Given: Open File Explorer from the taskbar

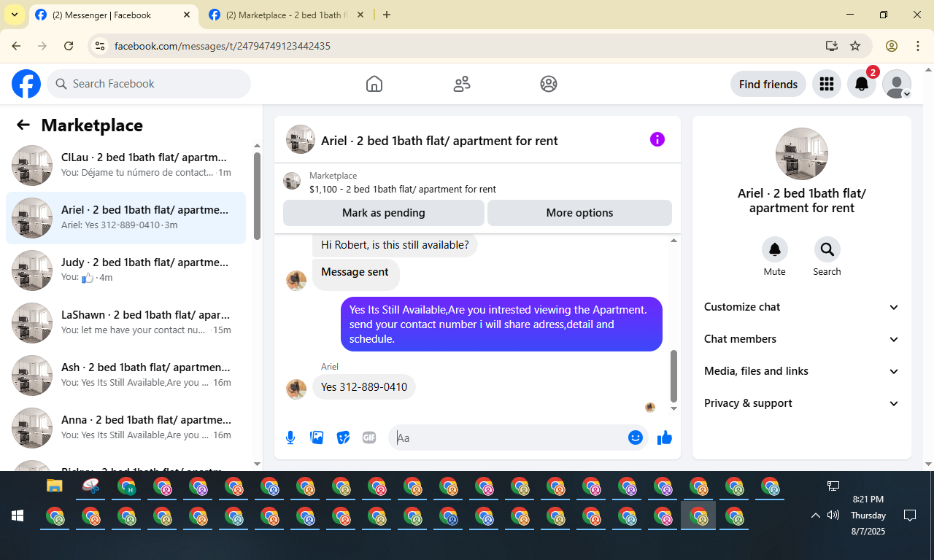Looking at the screenshot, I should coord(55,486).
